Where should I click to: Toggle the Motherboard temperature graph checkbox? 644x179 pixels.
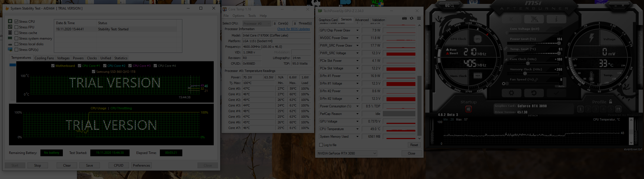coord(53,66)
